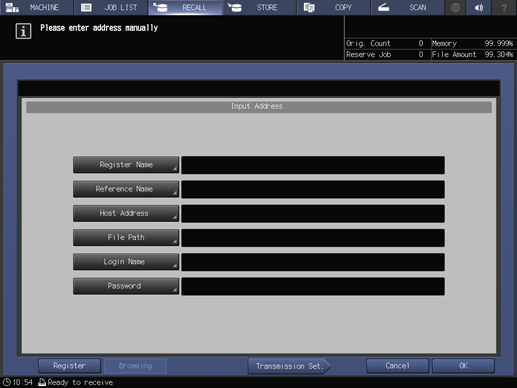Select the Login Name input field

pos(313,262)
